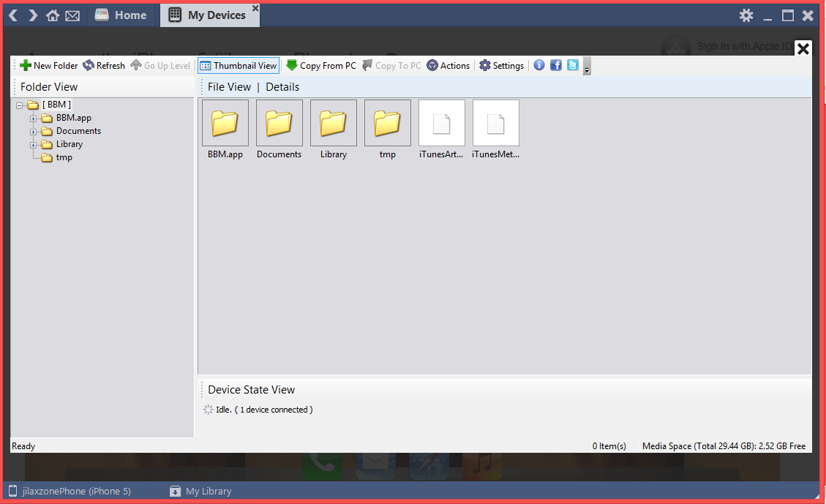Screen dimensions: 826x504
Task: Open the mail envelope icon
Action: pyautogui.click(x=72, y=16)
